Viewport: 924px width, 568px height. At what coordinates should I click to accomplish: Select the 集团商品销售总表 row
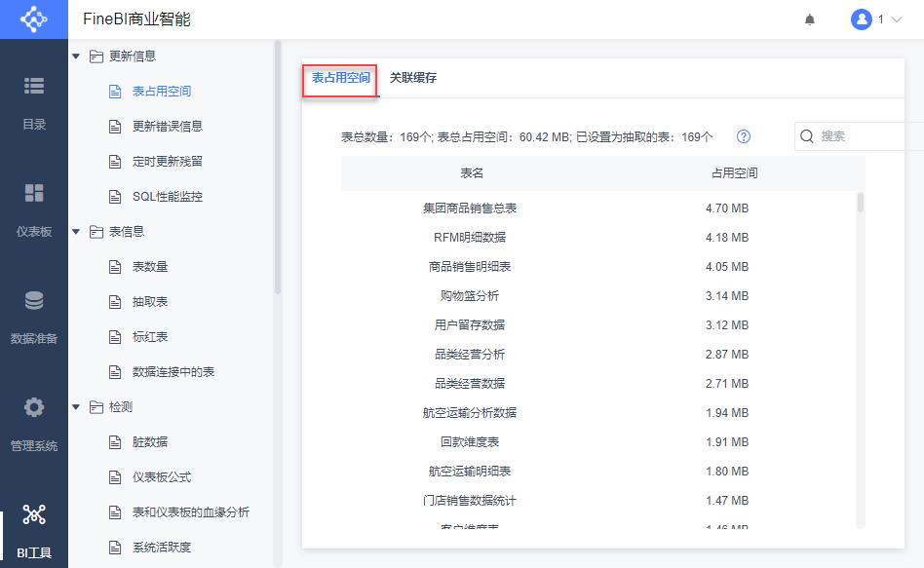[x=597, y=208]
